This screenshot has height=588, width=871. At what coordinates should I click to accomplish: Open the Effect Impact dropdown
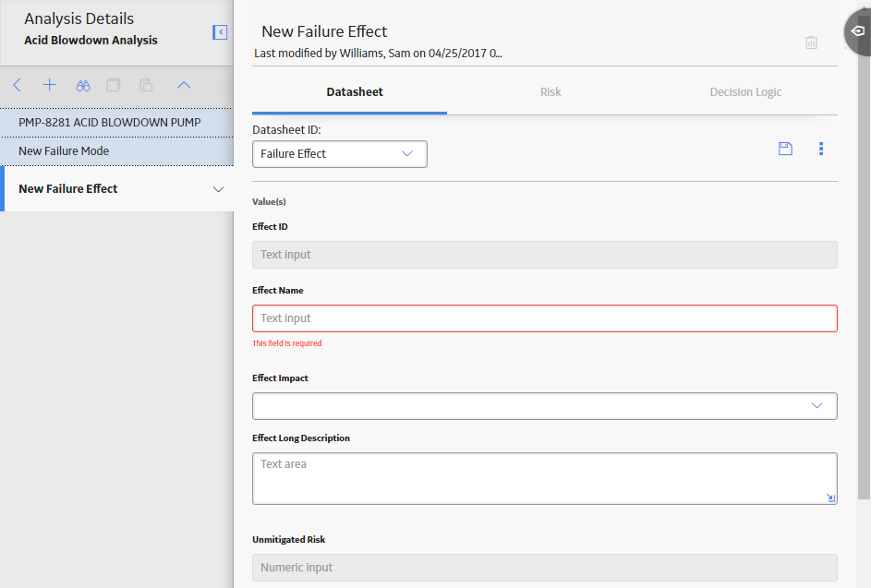544,406
